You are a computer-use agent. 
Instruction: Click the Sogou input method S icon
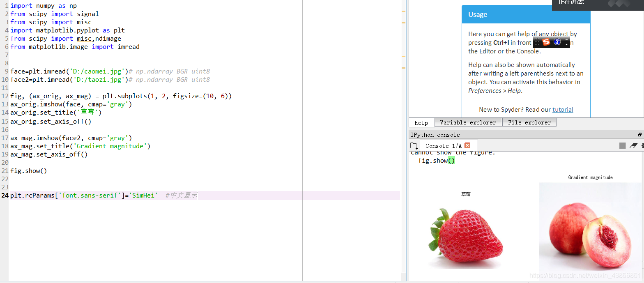point(546,42)
